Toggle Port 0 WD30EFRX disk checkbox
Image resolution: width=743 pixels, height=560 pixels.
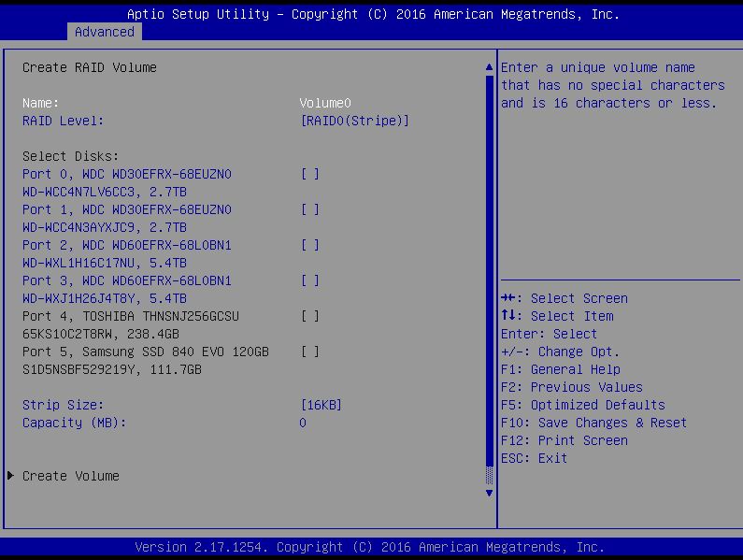(x=310, y=174)
